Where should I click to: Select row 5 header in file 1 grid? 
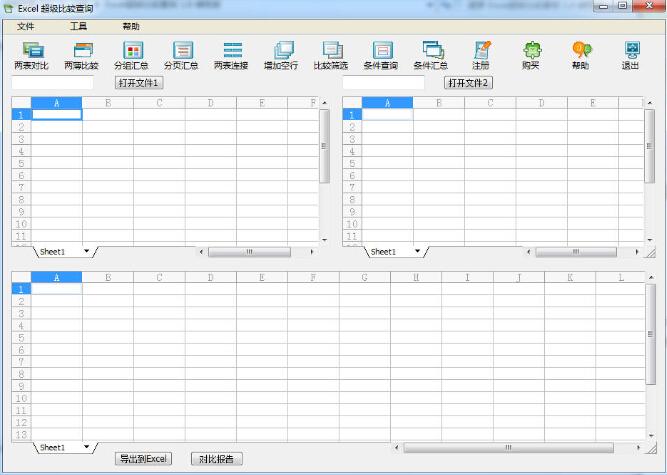21,163
